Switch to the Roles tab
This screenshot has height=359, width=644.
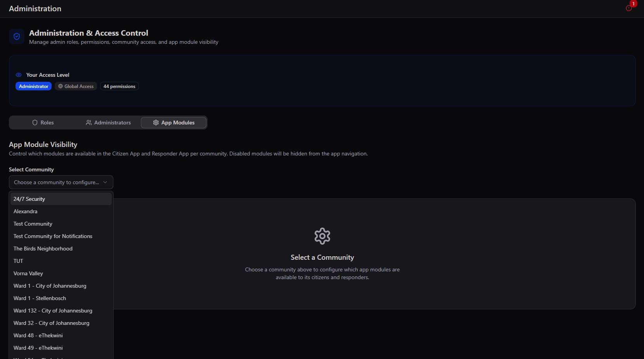coord(43,123)
